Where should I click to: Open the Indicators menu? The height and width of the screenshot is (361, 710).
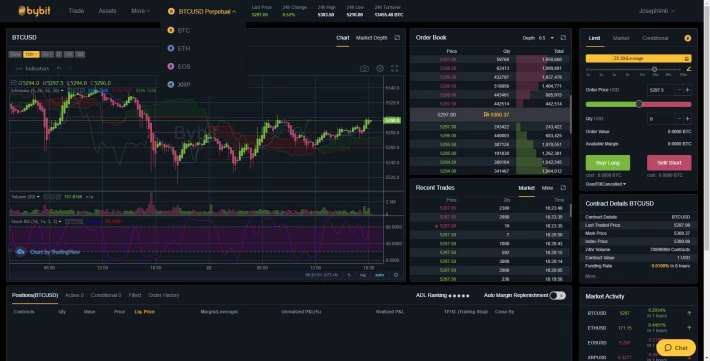[33, 68]
